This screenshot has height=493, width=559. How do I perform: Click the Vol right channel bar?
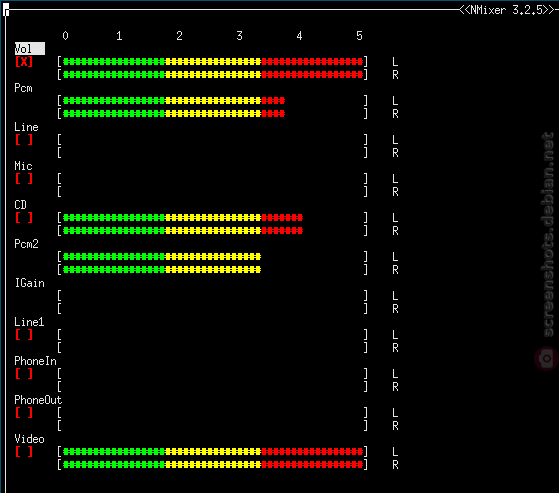(x=212, y=75)
